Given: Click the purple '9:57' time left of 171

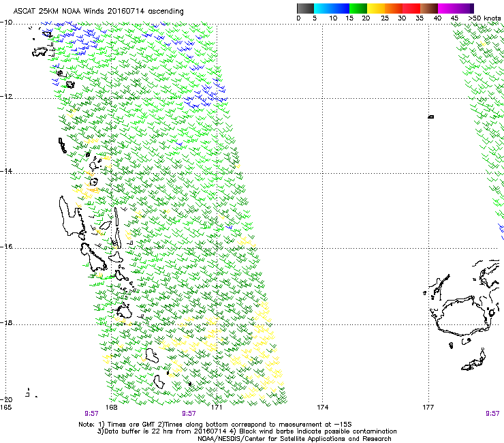Looking at the screenshot, I should tap(189, 414).
